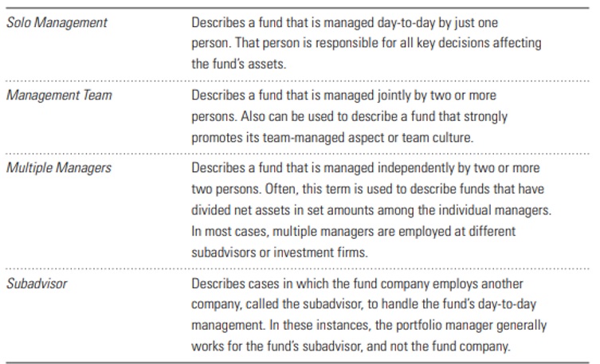600x364 pixels.
Task: Click the phrase 'all key decisions'
Action: [x=416, y=43]
